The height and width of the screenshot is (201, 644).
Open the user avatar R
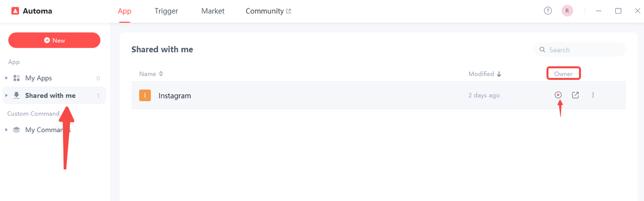pos(568,11)
